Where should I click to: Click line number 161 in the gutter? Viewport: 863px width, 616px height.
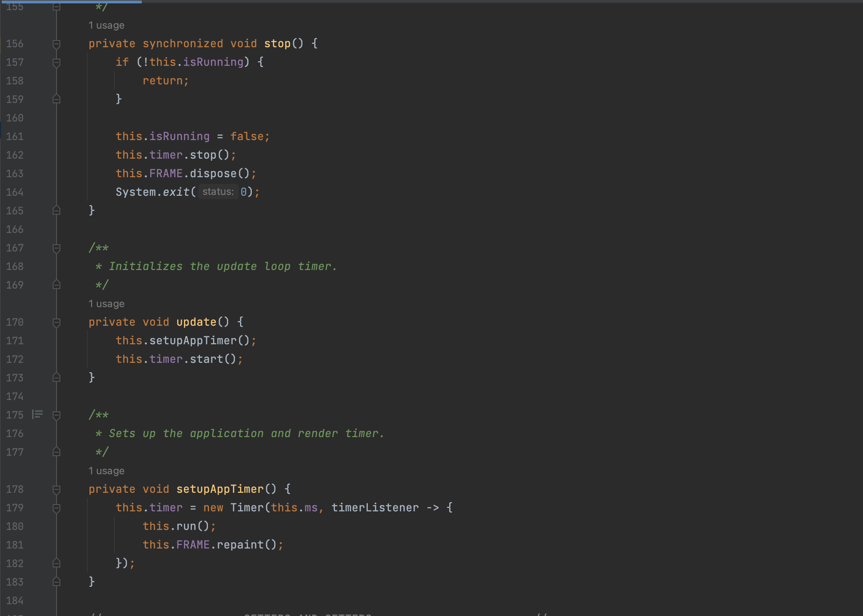[14, 136]
